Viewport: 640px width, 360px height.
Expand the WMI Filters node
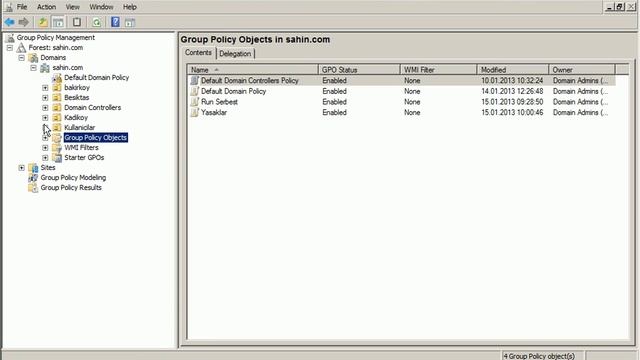(45, 148)
